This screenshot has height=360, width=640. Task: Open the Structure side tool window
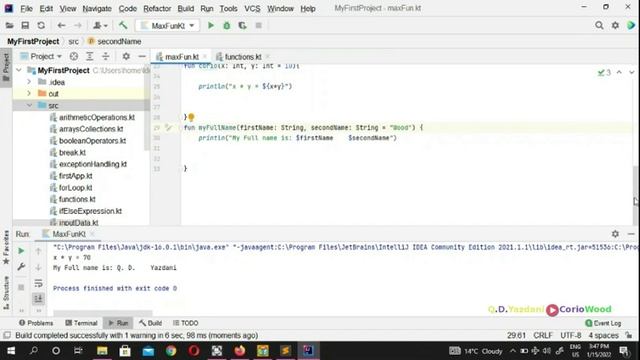[x=6, y=292]
